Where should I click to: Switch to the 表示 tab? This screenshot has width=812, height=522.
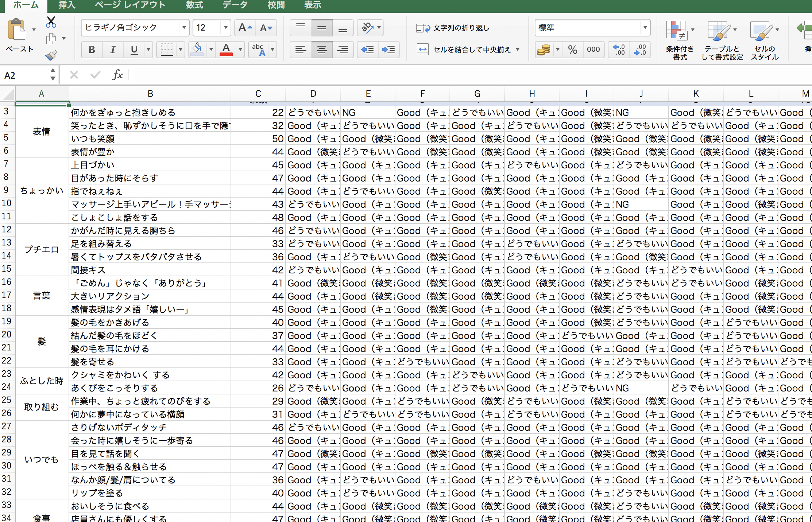(313, 5)
